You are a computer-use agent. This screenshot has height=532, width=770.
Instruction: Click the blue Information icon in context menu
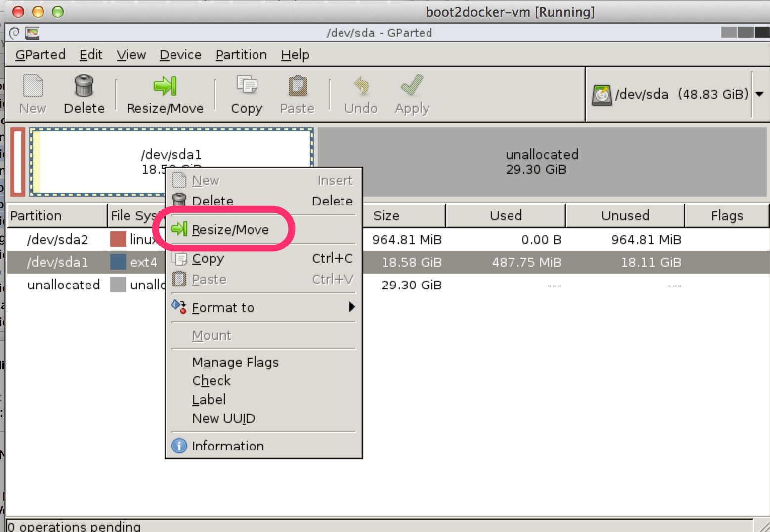179,446
